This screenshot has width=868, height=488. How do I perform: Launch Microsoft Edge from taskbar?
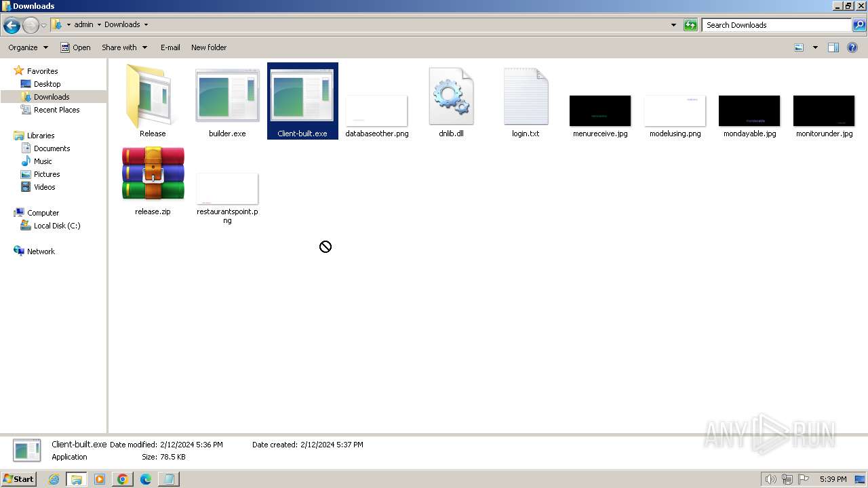click(x=145, y=479)
